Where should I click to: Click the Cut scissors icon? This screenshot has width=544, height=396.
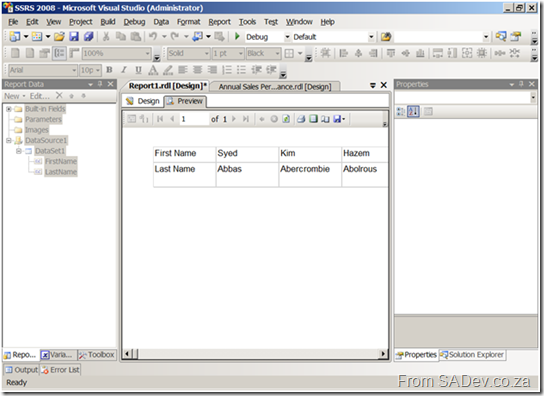coord(106,36)
